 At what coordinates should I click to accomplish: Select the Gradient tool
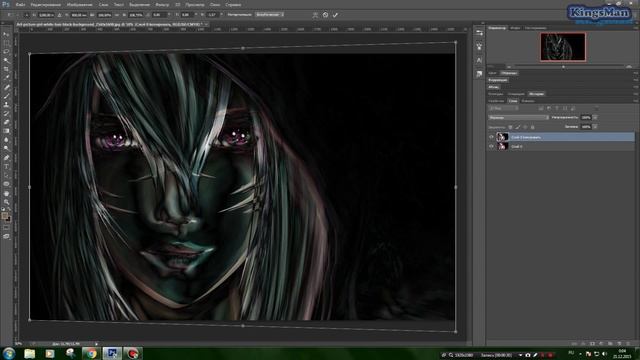[x=6, y=131]
